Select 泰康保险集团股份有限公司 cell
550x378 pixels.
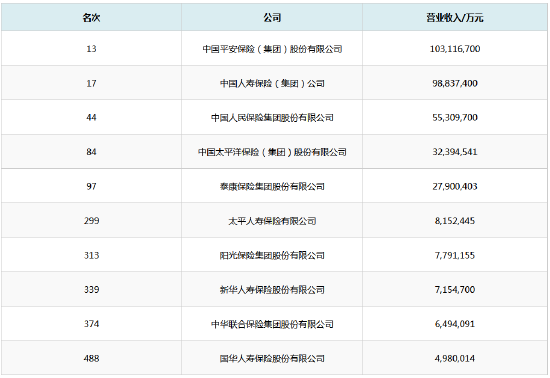[x=272, y=186]
